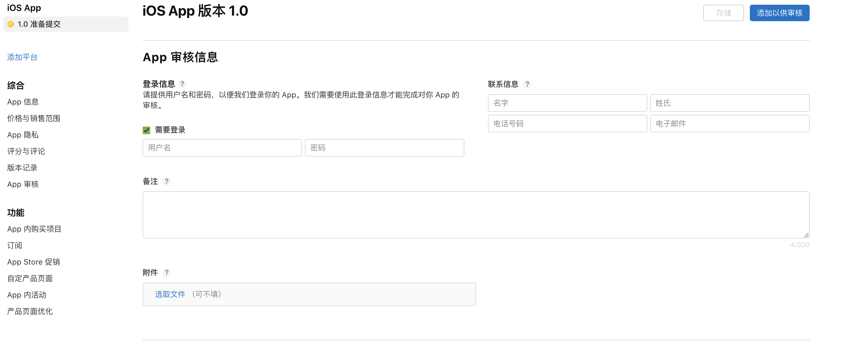Screen dimensions: 868x349
Task: Open App 隐私 in sidebar
Action: [23, 134]
